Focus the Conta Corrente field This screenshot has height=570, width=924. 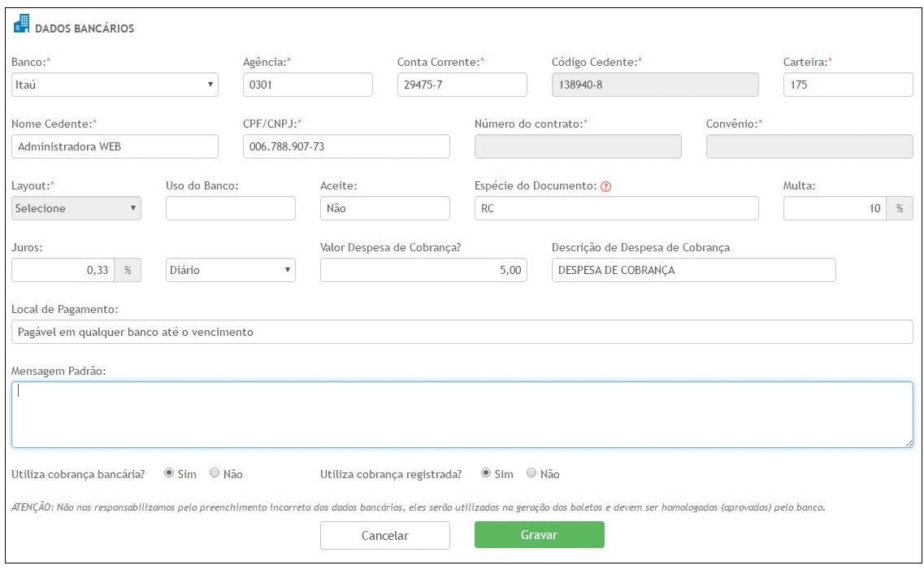coord(462,85)
